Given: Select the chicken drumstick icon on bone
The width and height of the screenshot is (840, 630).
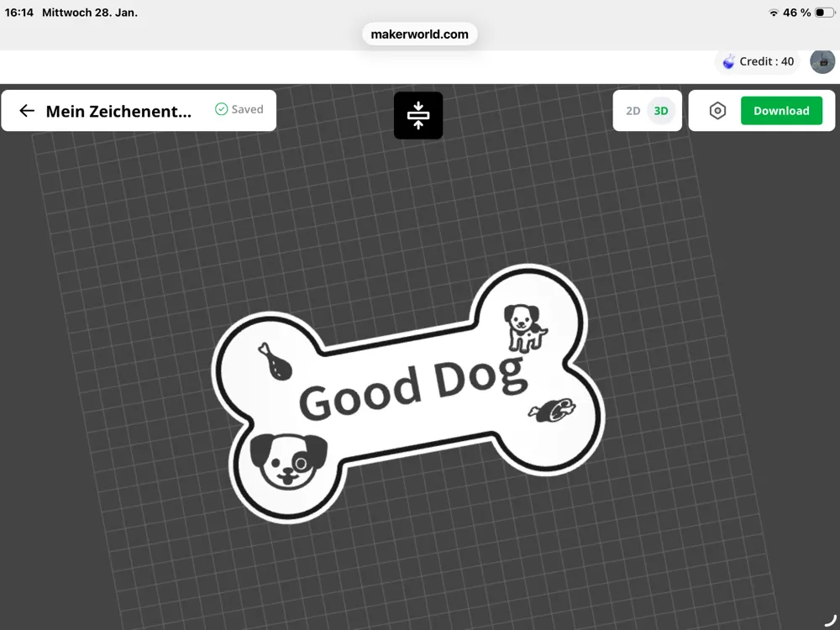Looking at the screenshot, I should point(275,361).
